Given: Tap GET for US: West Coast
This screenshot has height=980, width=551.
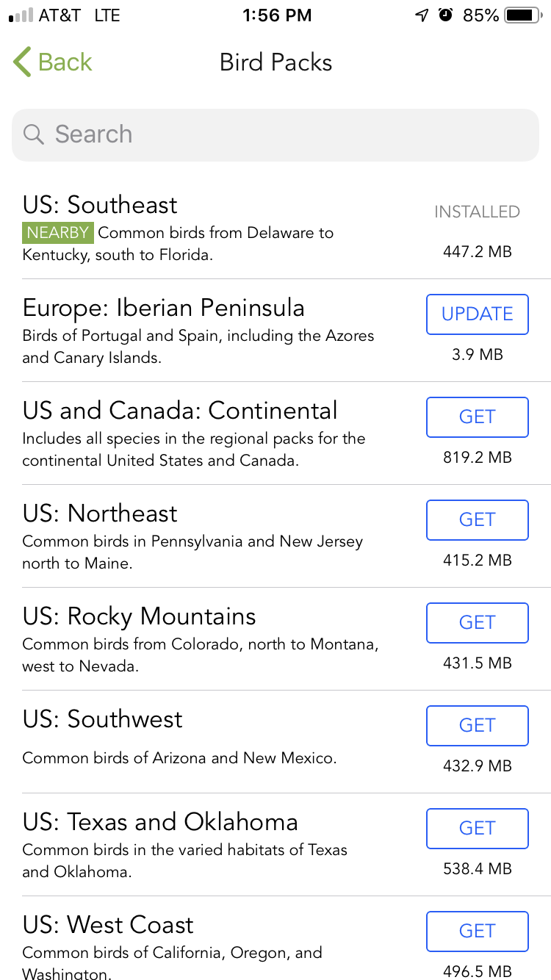Looking at the screenshot, I should pos(477,932).
